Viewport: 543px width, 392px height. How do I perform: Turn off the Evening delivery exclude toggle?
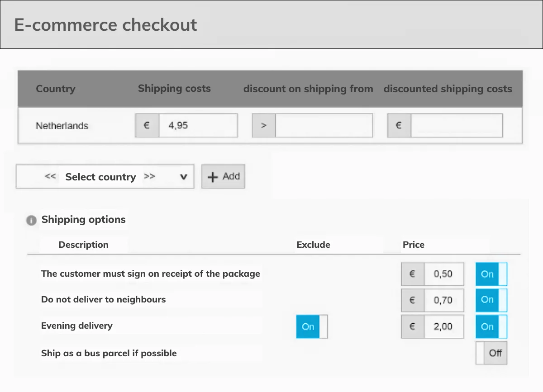[311, 326]
